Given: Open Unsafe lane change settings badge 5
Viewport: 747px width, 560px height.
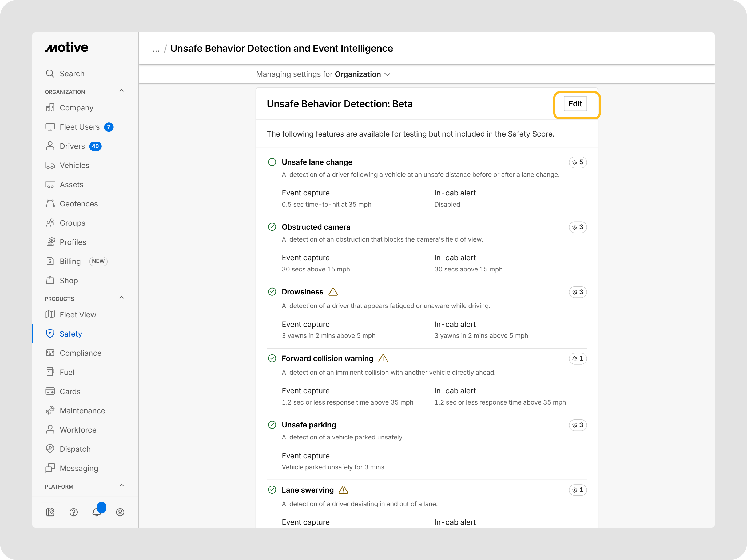Looking at the screenshot, I should coord(578,162).
